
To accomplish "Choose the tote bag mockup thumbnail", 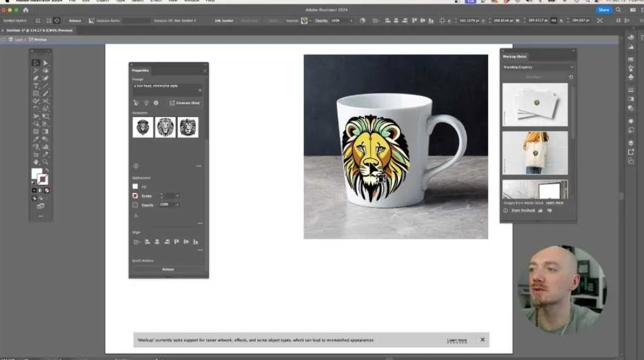I will pyautogui.click(x=535, y=153).
